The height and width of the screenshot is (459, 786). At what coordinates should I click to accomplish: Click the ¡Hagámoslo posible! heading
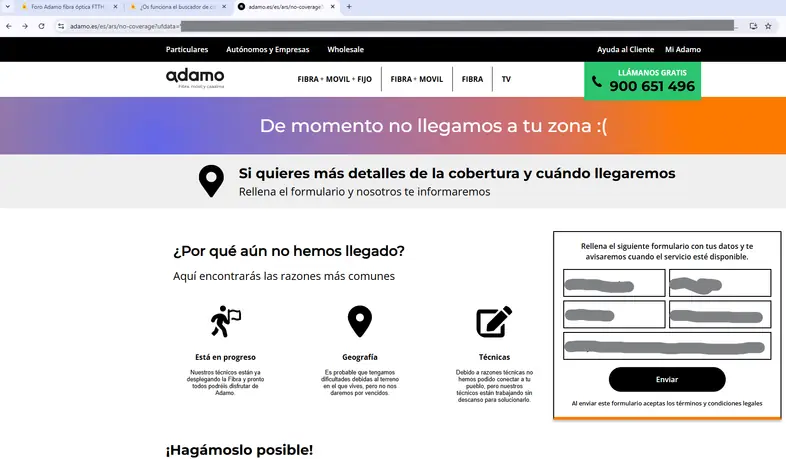pyautogui.click(x=240, y=450)
